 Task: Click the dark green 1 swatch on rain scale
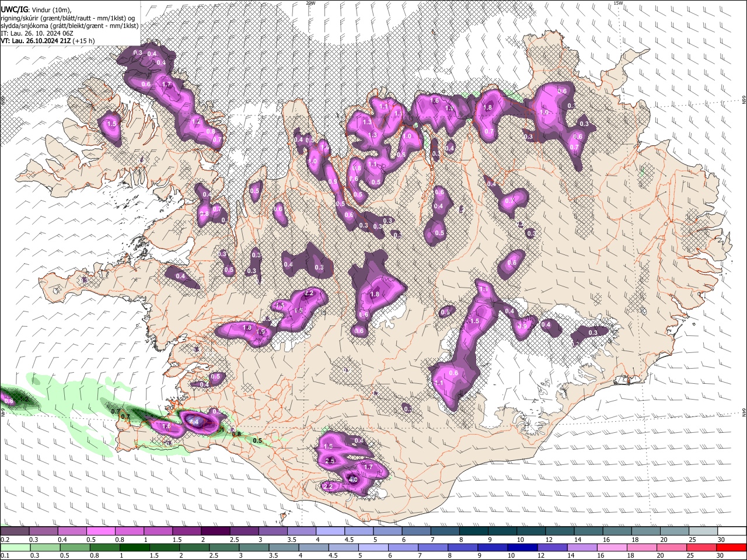point(134,547)
